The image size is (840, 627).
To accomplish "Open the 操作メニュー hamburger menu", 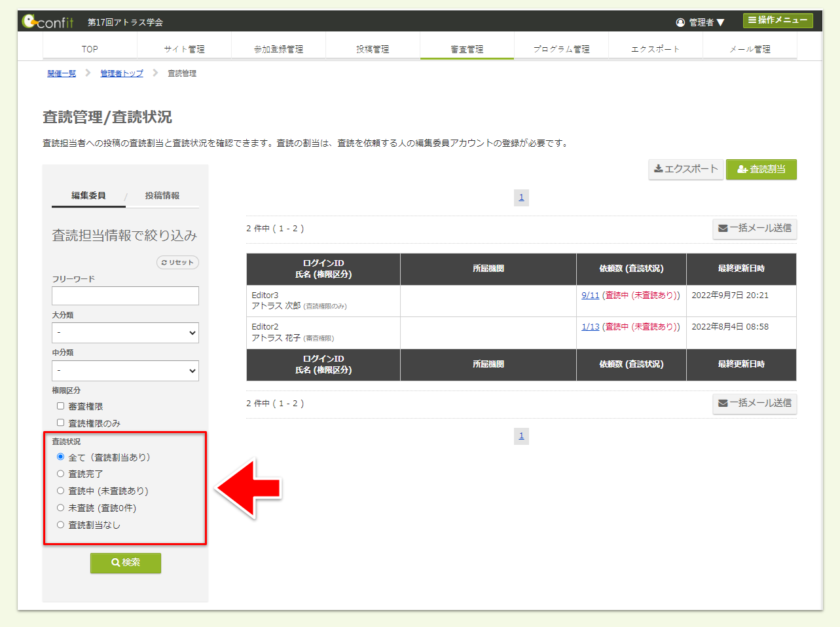I will [777, 20].
